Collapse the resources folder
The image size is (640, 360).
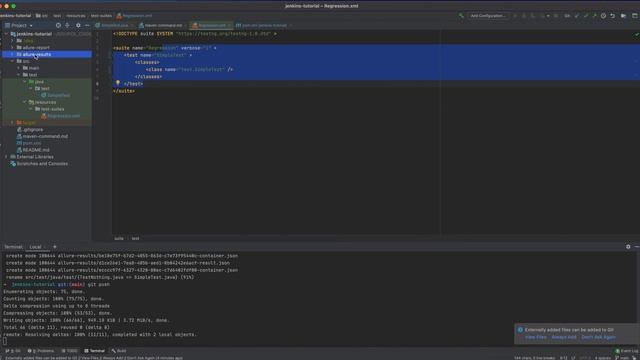(24, 102)
